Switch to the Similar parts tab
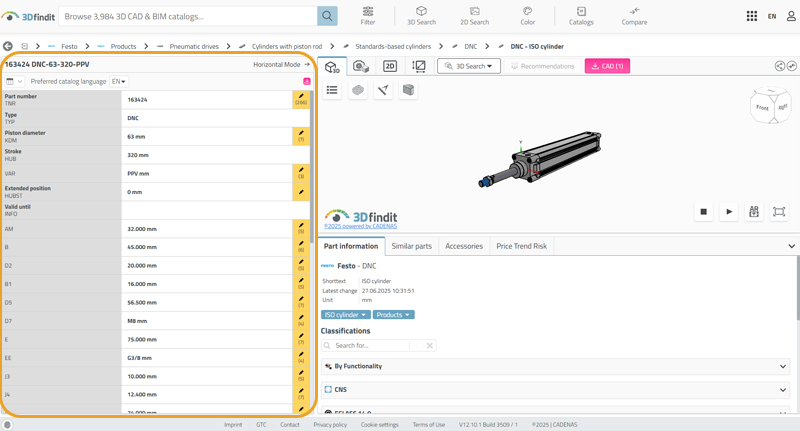Viewport: 800px width, 431px height. tap(411, 246)
